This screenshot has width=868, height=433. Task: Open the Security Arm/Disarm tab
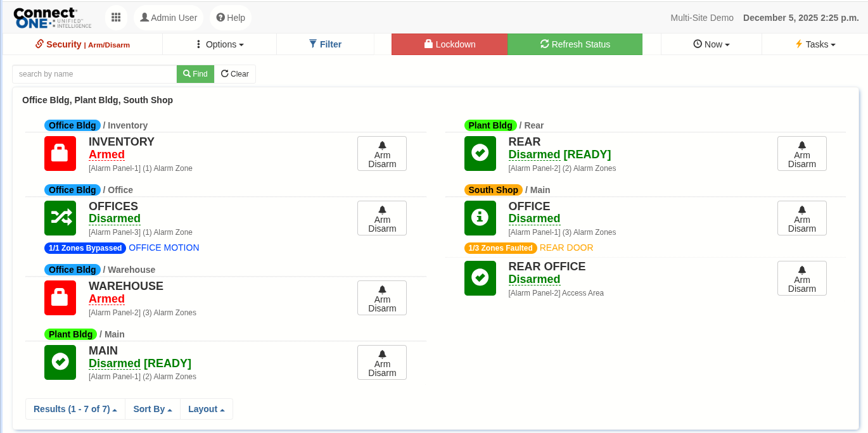(82, 44)
